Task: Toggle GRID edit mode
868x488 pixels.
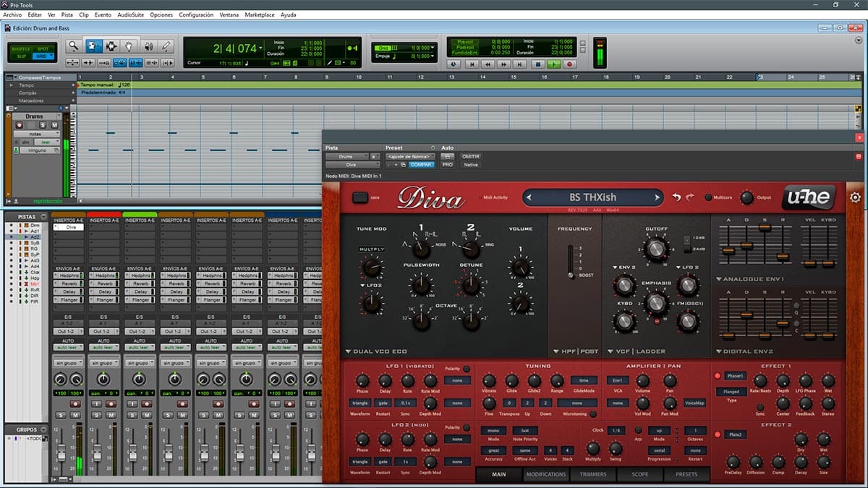Action: tap(44, 55)
